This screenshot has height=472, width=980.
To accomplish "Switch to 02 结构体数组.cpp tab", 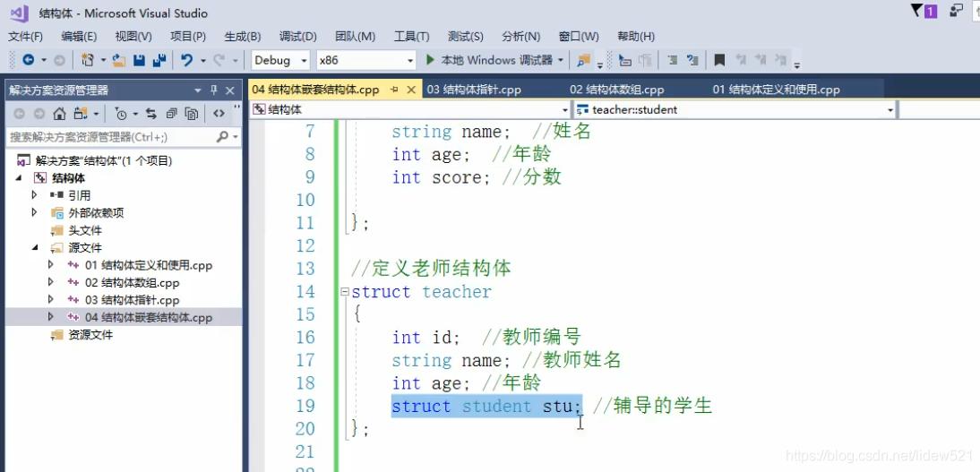I will 616,90.
